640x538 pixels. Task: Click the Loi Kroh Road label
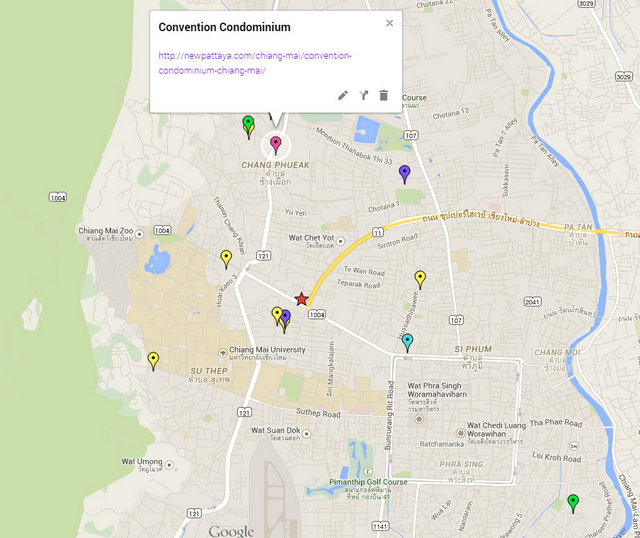tap(556, 456)
